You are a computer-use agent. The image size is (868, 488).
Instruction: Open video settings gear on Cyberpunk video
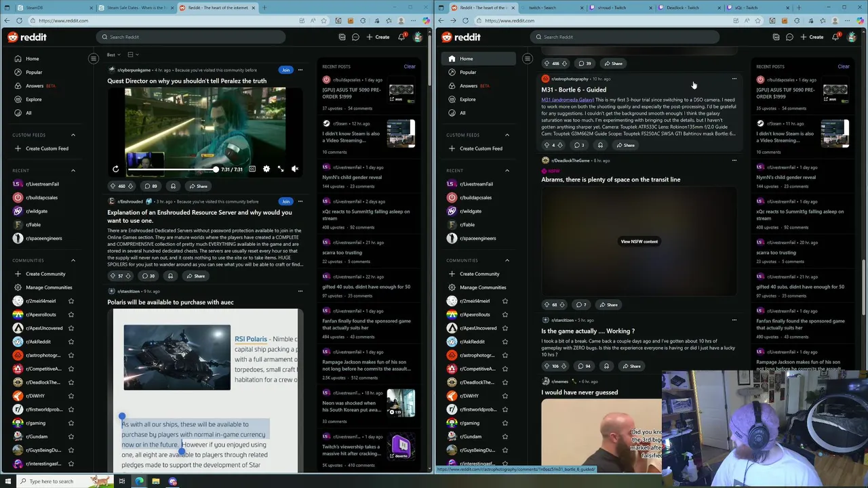[267, 169]
